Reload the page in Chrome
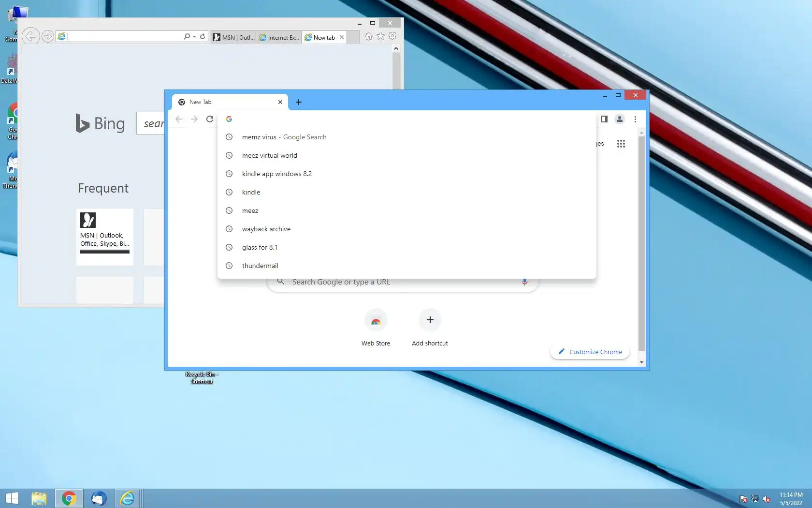Image resolution: width=812 pixels, height=508 pixels. (x=210, y=119)
